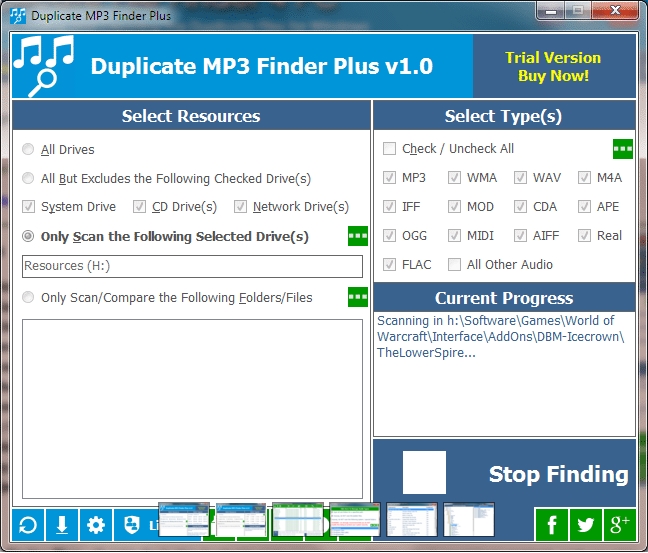Click the Select Resources panel header
Screen dimensions: 648x553
191,116
